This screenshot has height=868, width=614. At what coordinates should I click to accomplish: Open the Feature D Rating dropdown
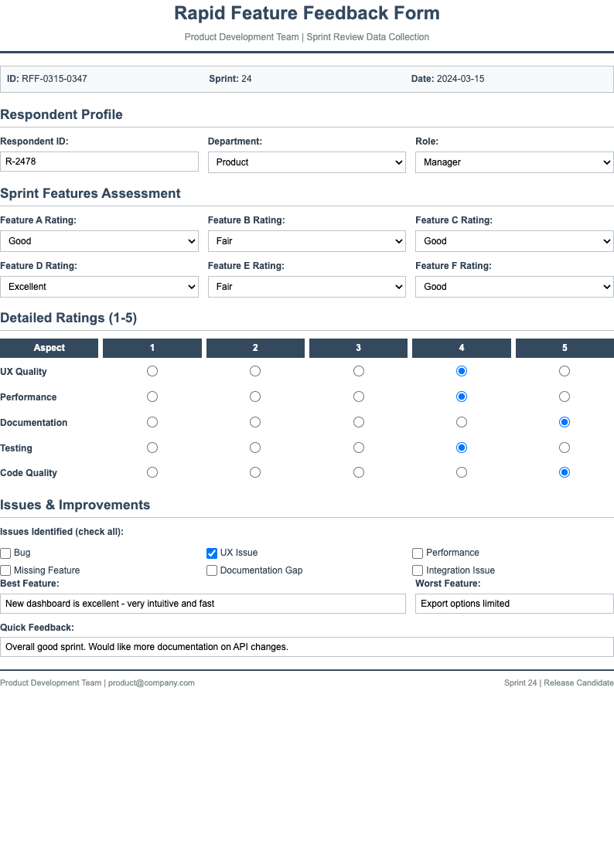pyautogui.click(x=99, y=287)
